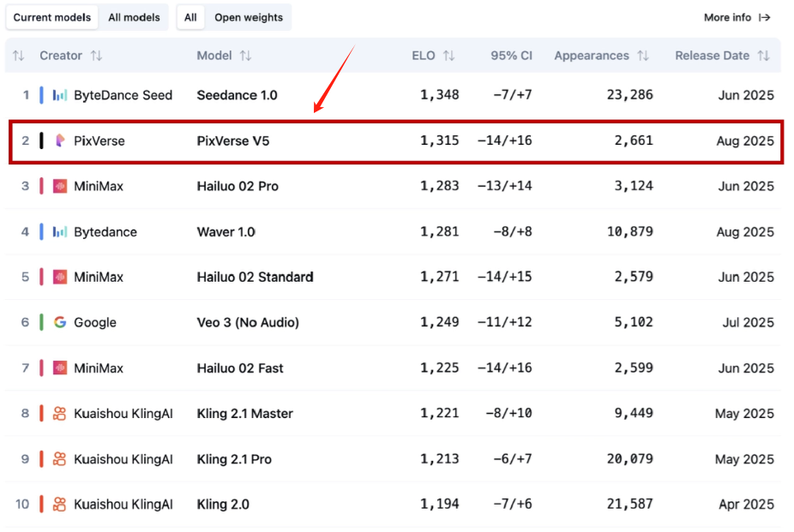This screenshot has height=532, width=794.
Task: Select the Hailuo 02 Standard model name
Action: pyautogui.click(x=256, y=277)
